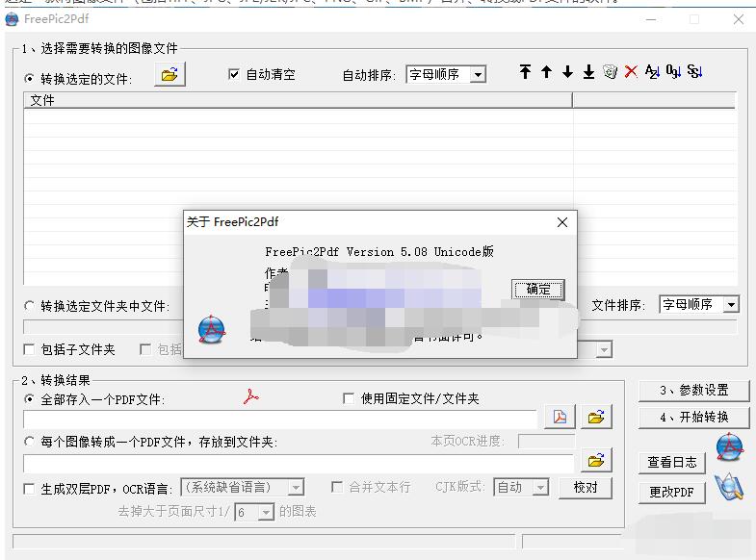Move selected file to bottom
This screenshot has height=560, width=756.
[588, 72]
